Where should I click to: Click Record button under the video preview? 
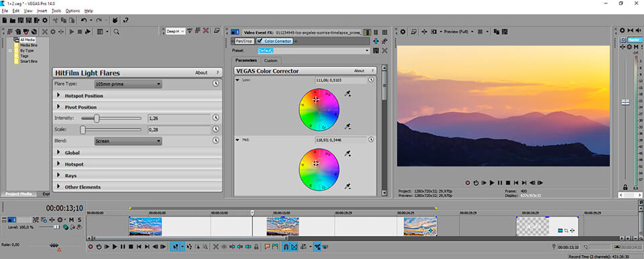point(468,183)
